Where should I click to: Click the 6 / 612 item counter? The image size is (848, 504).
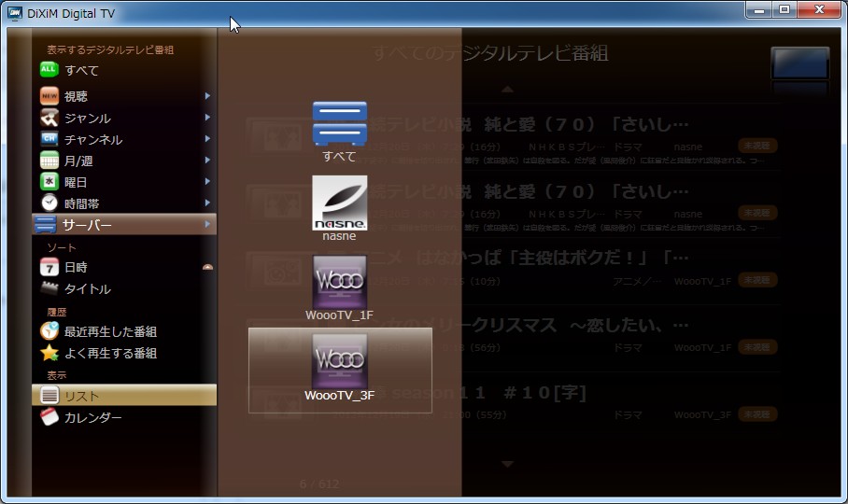pos(319,483)
